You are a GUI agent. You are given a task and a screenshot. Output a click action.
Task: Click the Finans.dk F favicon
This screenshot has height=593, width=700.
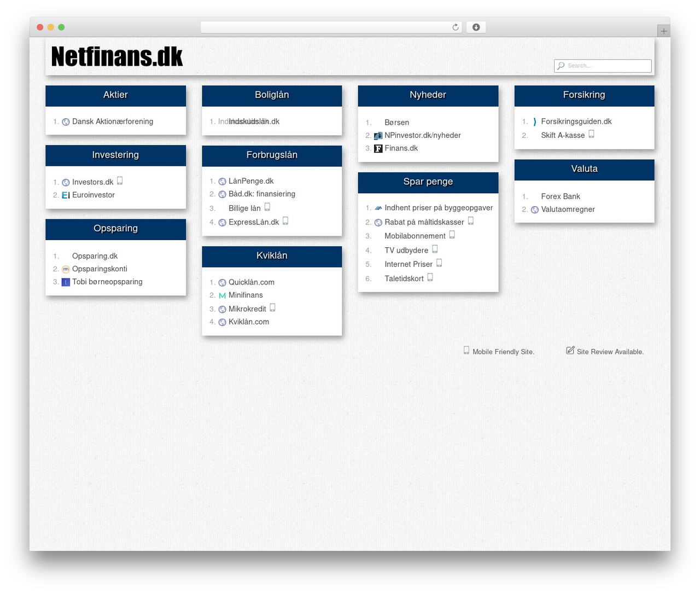click(378, 149)
